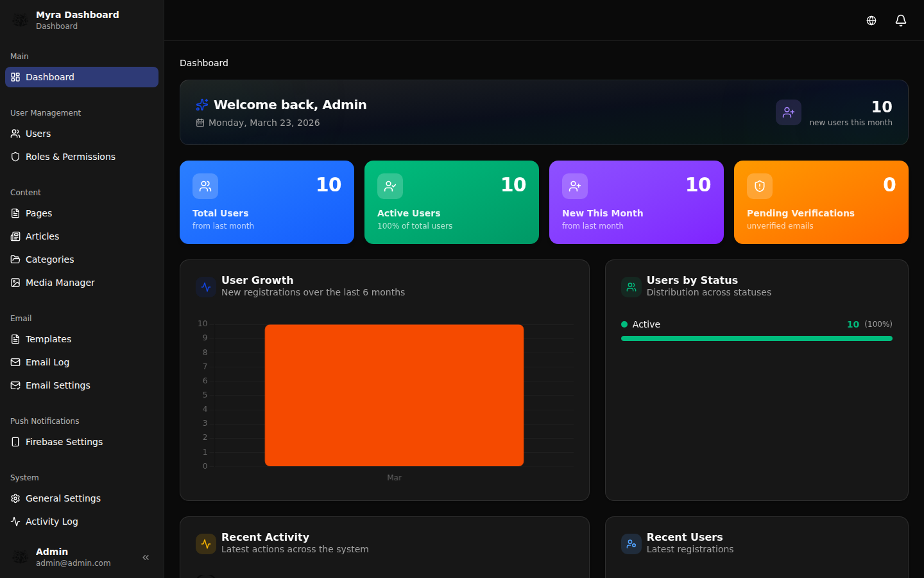
Task: Click 'Latest actions across the system' subtitle
Action: (x=295, y=549)
